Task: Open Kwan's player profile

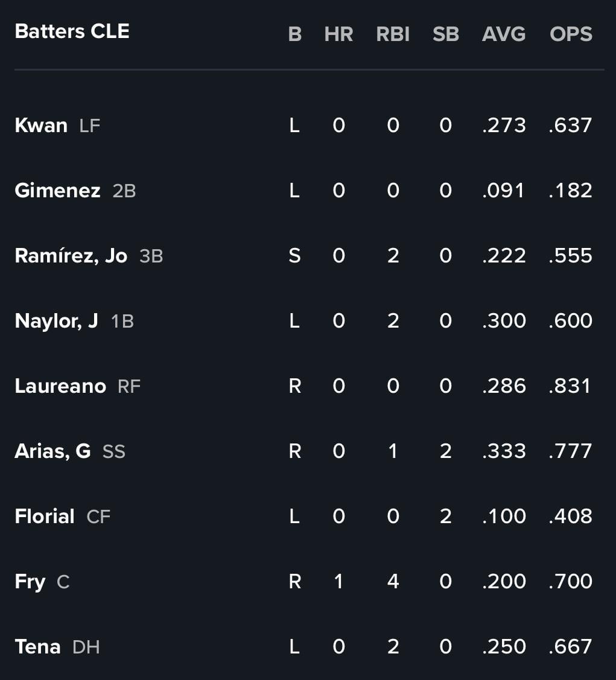Action: tap(41, 126)
